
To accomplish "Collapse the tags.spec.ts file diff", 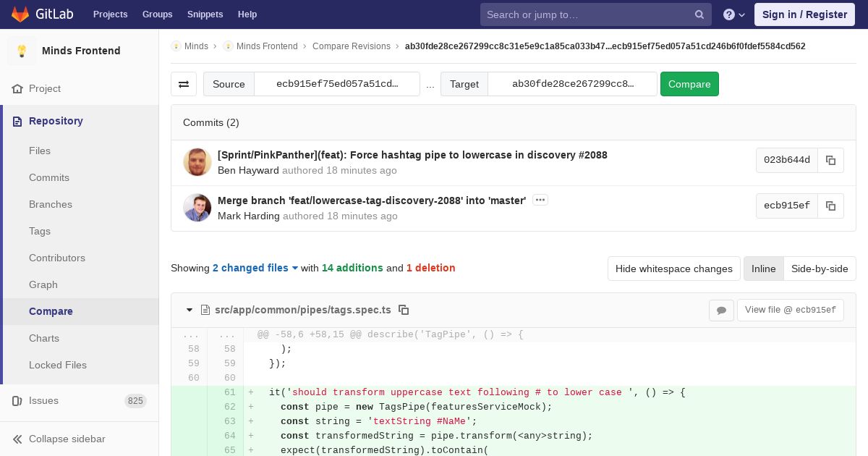I will click(x=190, y=310).
